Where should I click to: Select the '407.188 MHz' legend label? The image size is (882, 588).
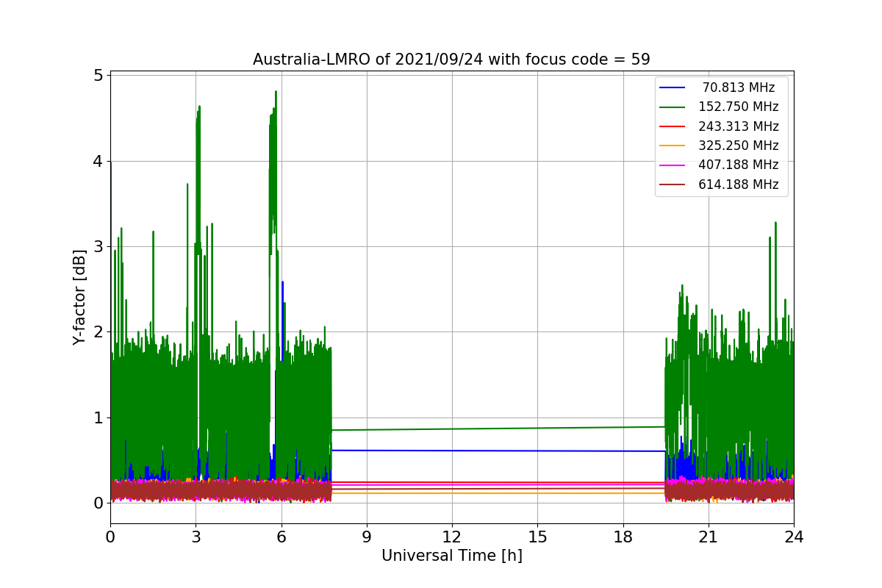[739, 165]
